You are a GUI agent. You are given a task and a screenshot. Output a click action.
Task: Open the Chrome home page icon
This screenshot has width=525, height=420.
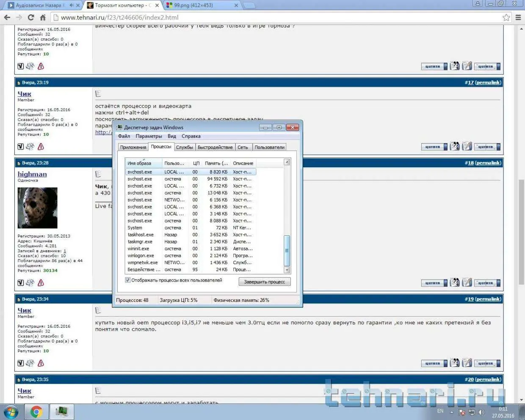tap(43, 17)
